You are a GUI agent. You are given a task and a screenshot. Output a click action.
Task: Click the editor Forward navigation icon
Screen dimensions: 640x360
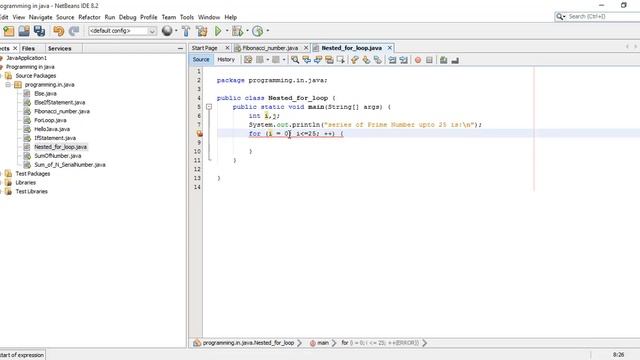click(276, 60)
